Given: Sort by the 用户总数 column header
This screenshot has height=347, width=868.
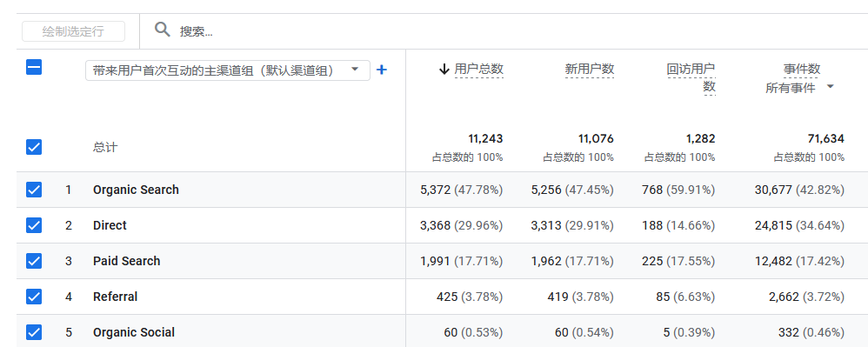Looking at the screenshot, I should pos(479,70).
